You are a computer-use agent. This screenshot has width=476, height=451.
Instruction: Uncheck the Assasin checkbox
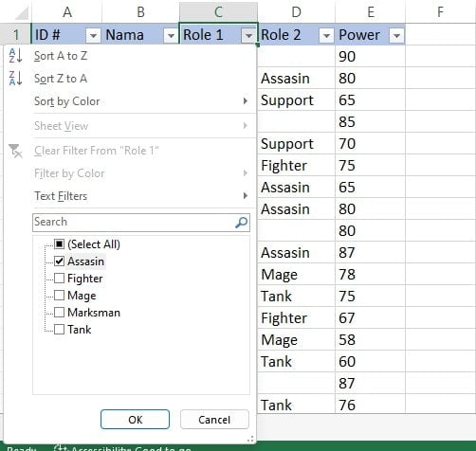point(59,261)
